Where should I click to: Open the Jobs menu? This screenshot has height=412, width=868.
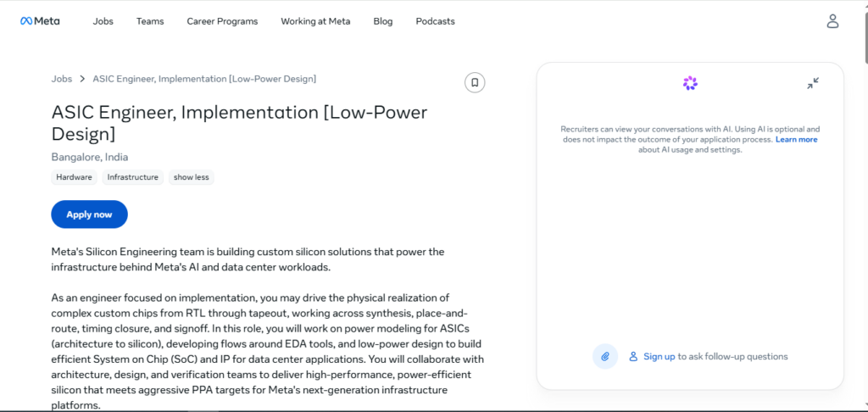point(103,21)
